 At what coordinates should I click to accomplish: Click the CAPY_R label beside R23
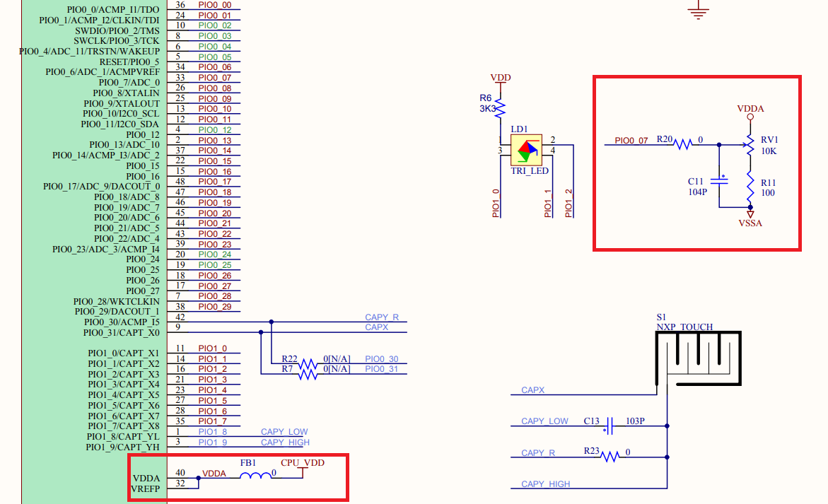(538, 453)
